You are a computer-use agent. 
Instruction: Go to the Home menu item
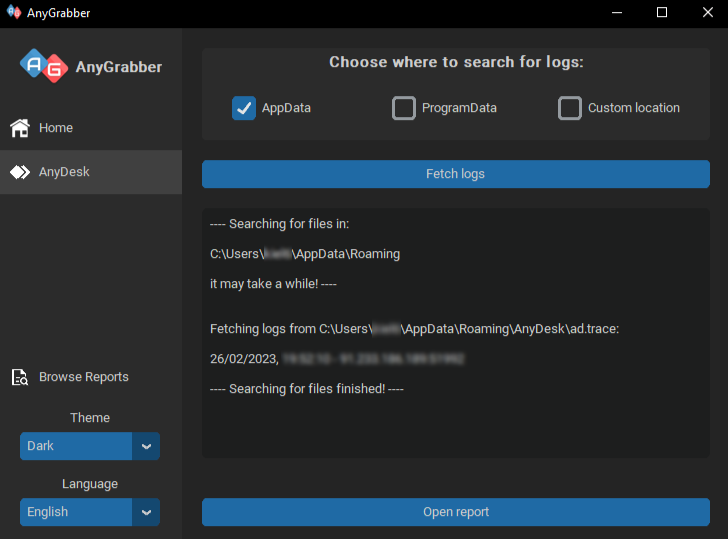coord(91,128)
